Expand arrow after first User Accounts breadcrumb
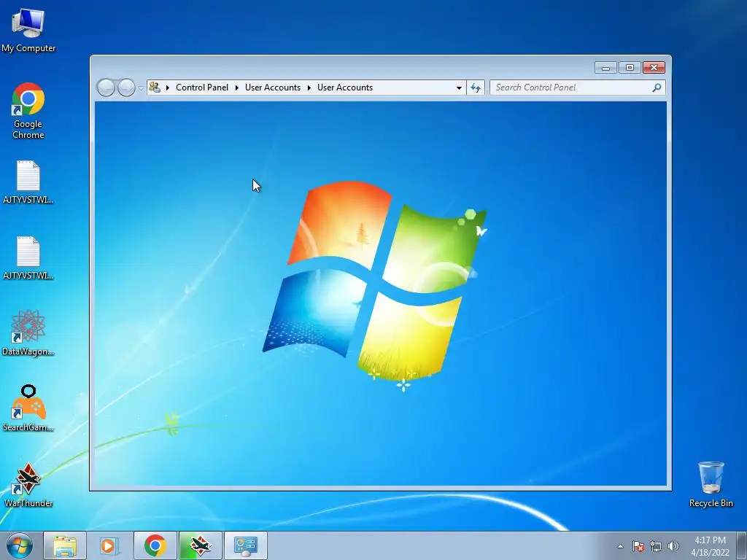 pos(309,87)
